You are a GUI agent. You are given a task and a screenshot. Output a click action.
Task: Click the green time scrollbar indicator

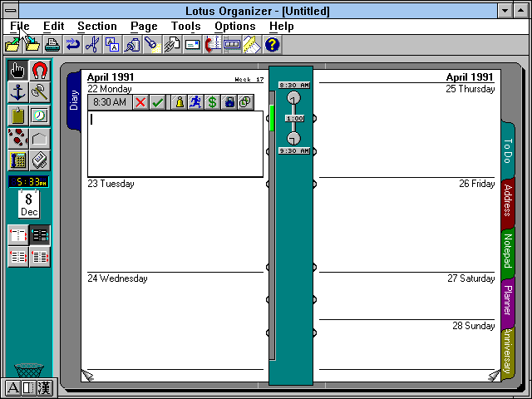click(x=272, y=118)
